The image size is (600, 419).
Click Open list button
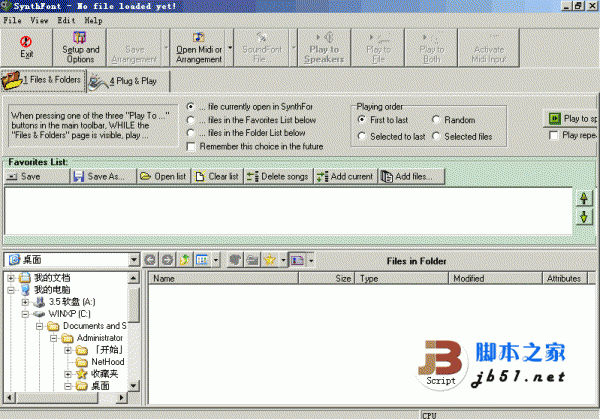(164, 176)
